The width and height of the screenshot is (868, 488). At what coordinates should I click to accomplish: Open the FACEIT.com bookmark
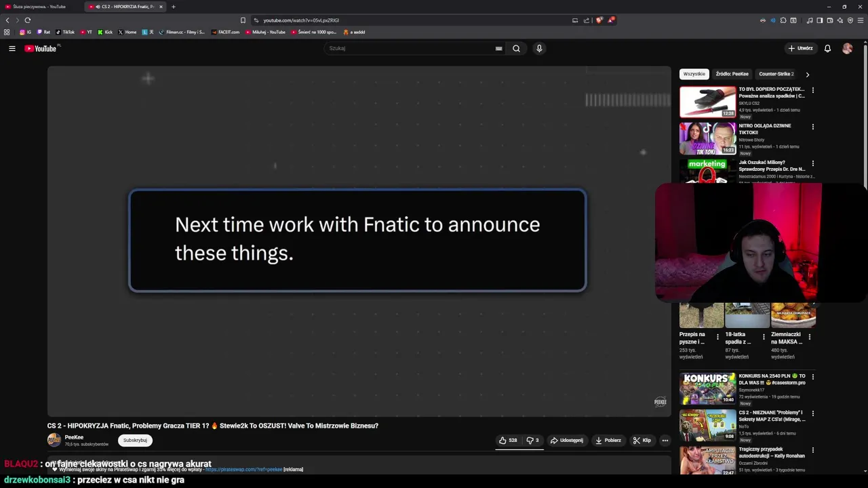(x=226, y=32)
